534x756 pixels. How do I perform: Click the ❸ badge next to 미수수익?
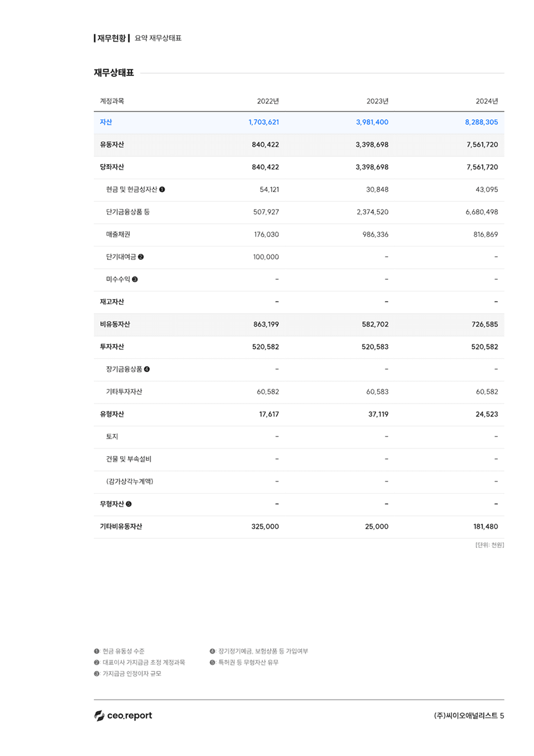135,279
